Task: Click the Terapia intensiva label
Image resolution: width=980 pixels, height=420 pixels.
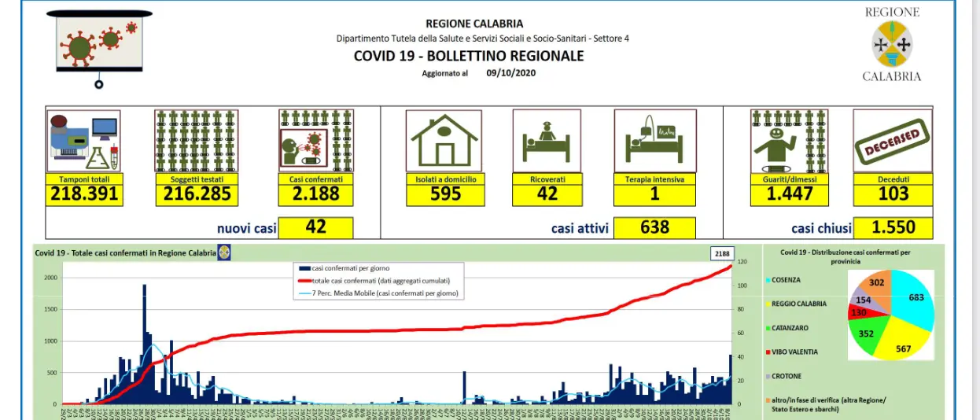Action: pyautogui.click(x=654, y=179)
